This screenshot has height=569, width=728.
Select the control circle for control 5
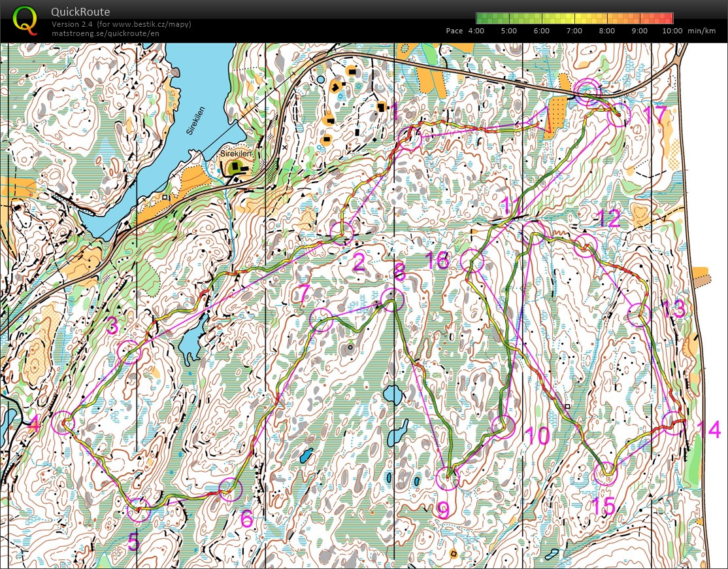point(139,510)
